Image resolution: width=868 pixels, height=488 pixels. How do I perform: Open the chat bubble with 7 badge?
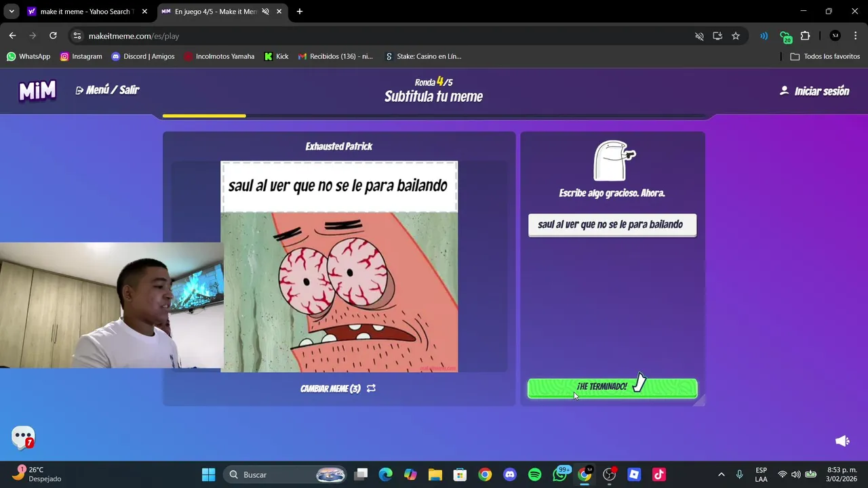coord(23,437)
